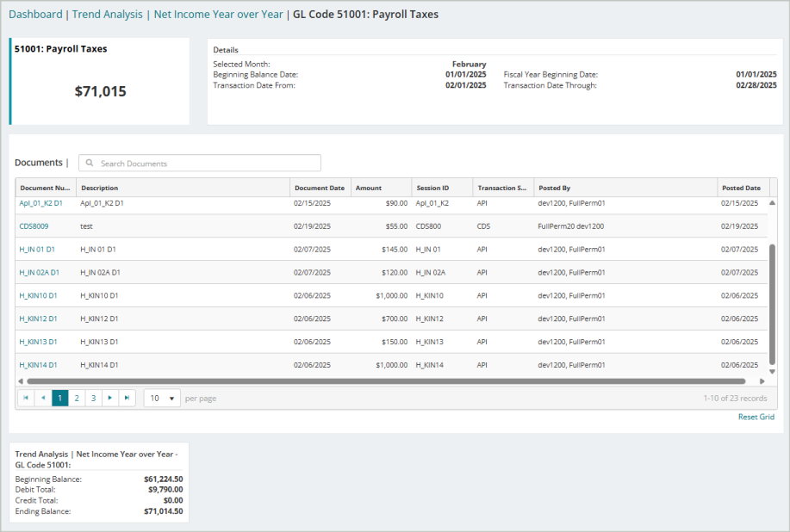This screenshot has width=790, height=532.
Task: Click the grid's scroll down arrow
Action: [772, 371]
